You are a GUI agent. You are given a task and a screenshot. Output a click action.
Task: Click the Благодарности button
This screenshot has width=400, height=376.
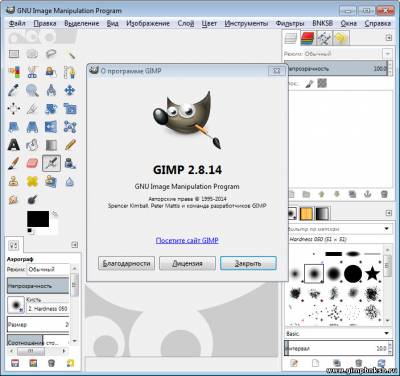click(126, 263)
